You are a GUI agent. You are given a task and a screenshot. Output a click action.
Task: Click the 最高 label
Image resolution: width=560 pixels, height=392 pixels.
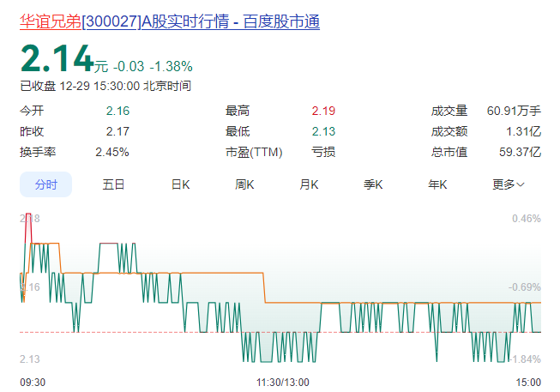tap(238, 111)
